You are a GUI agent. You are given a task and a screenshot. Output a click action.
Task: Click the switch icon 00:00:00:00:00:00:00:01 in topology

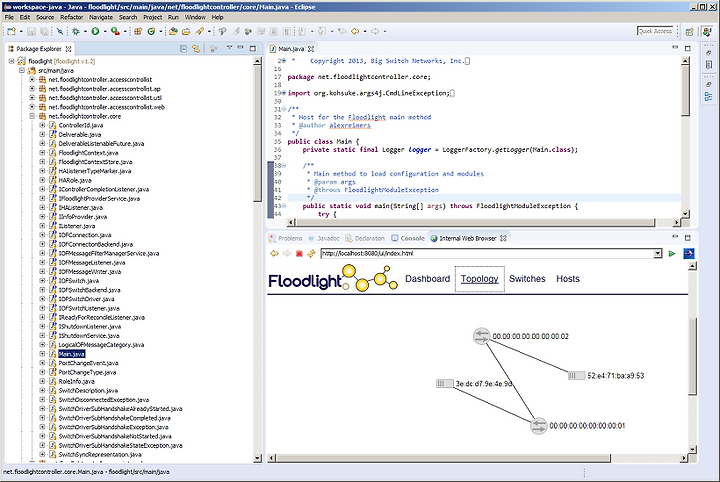[x=539, y=426]
